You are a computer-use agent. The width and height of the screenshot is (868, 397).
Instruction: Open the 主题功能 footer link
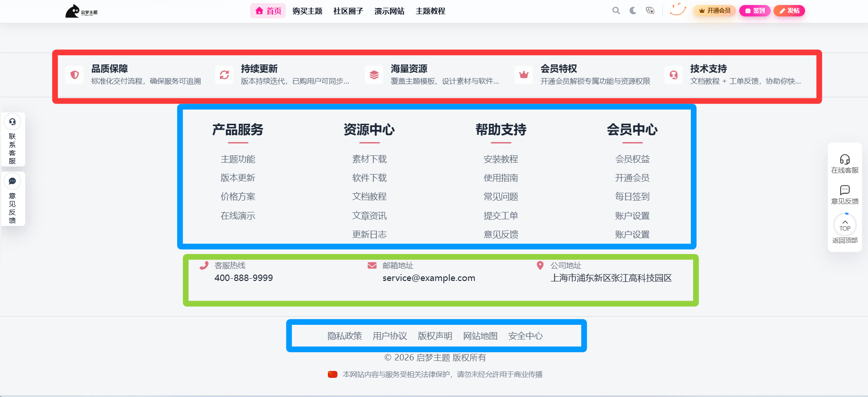(238, 159)
